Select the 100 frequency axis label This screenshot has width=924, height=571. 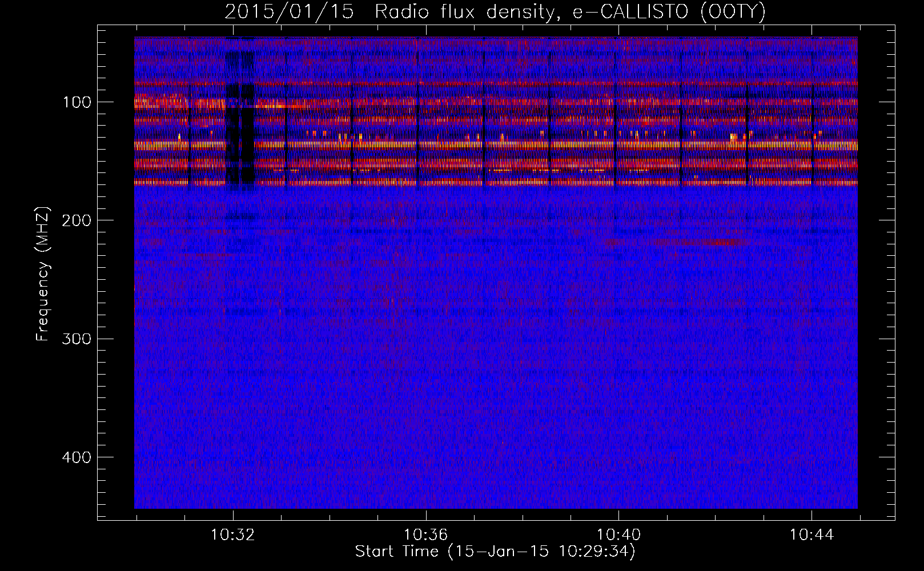pyautogui.click(x=77, y=102)
